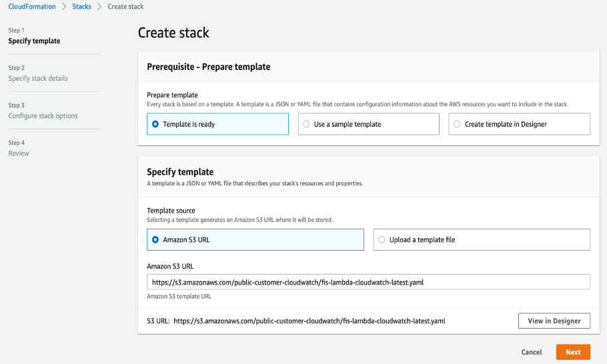Click the Create stack breadcrumb text
607x364 pixels.
125,7
